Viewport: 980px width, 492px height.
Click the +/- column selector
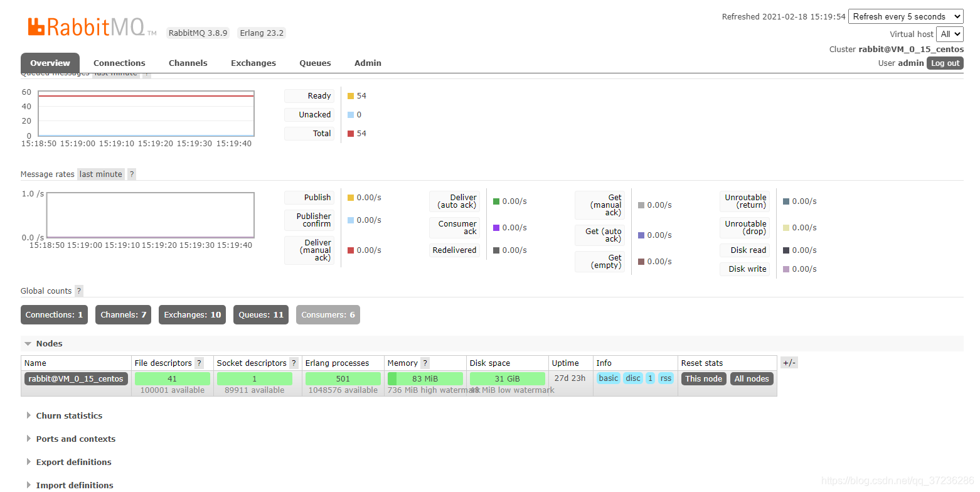click(x=789, y=363)
